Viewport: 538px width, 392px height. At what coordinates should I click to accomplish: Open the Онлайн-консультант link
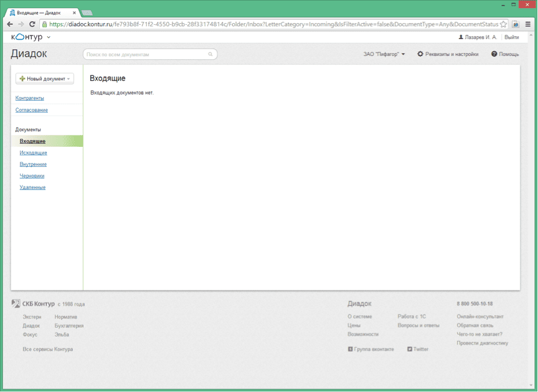click(x=480, y=316)
